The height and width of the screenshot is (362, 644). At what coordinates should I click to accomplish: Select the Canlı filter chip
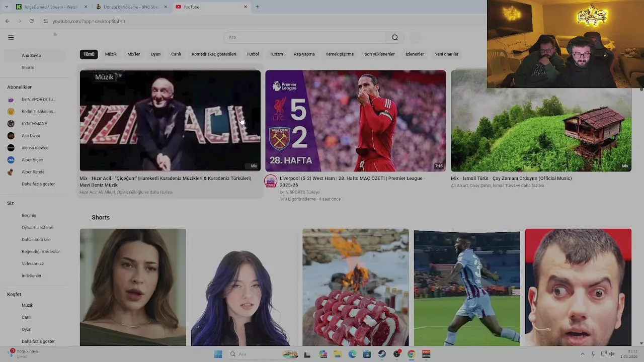coord(176,54)
